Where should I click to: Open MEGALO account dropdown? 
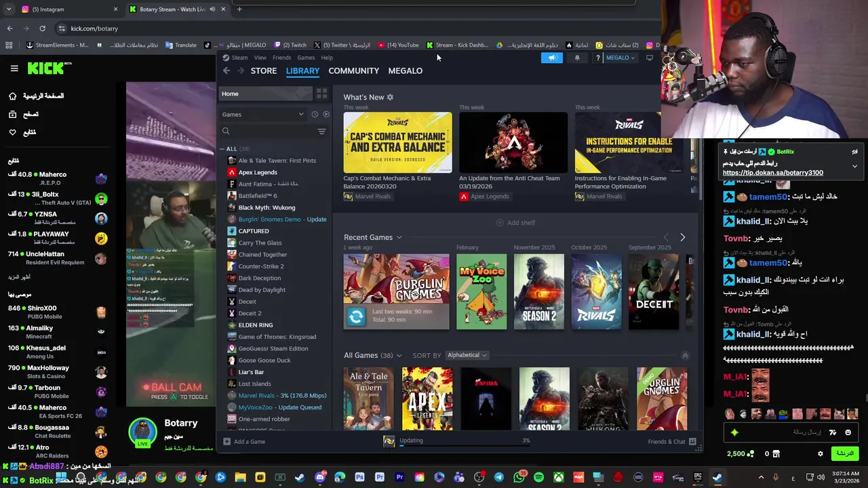coord(620,58)
